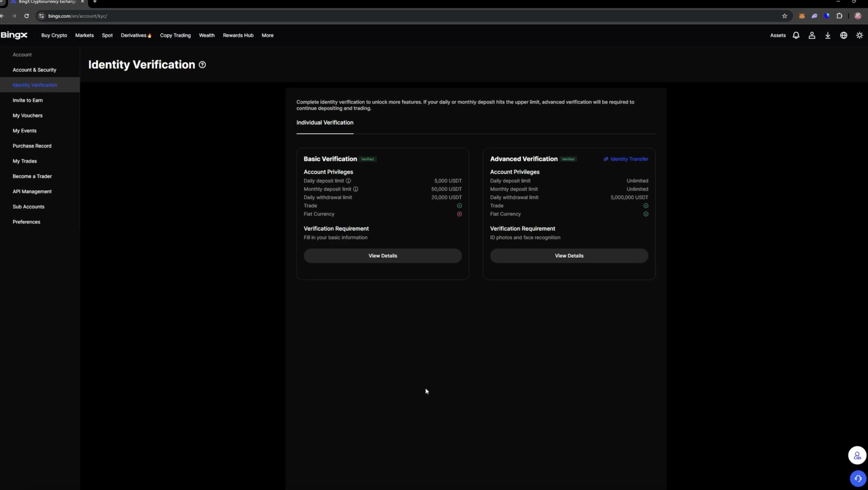This screenshot has width=868, height=490.
Task: Click the 50,000 USDT monthly deposit value
Action: [x=446, y=189]
